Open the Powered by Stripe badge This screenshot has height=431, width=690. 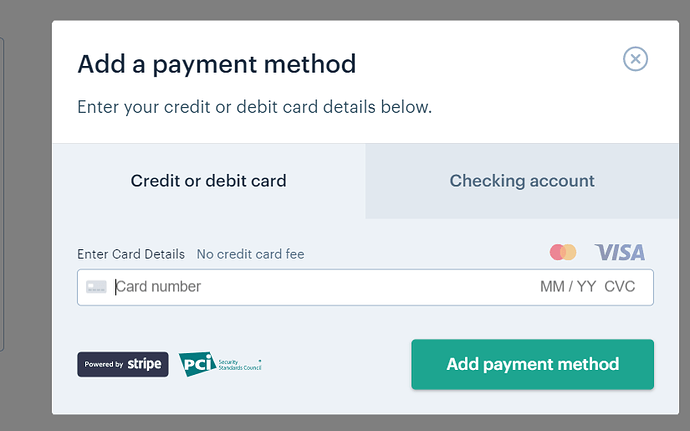pos(123,364)
